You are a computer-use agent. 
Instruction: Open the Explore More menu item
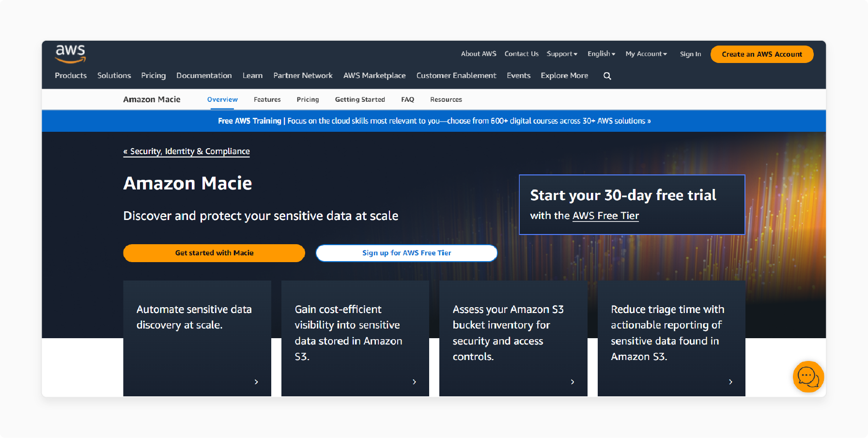click(564, 76)
